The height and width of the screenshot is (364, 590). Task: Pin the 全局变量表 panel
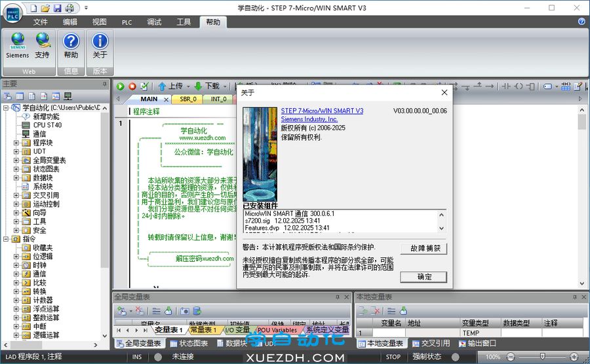(338, 297)
